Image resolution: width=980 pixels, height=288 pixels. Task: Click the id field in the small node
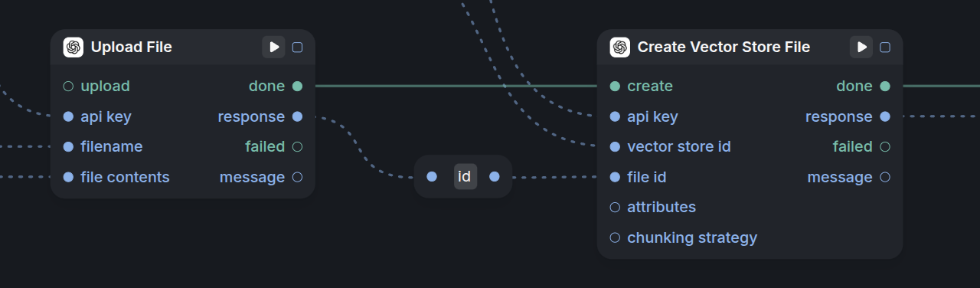tap(465, 176)
